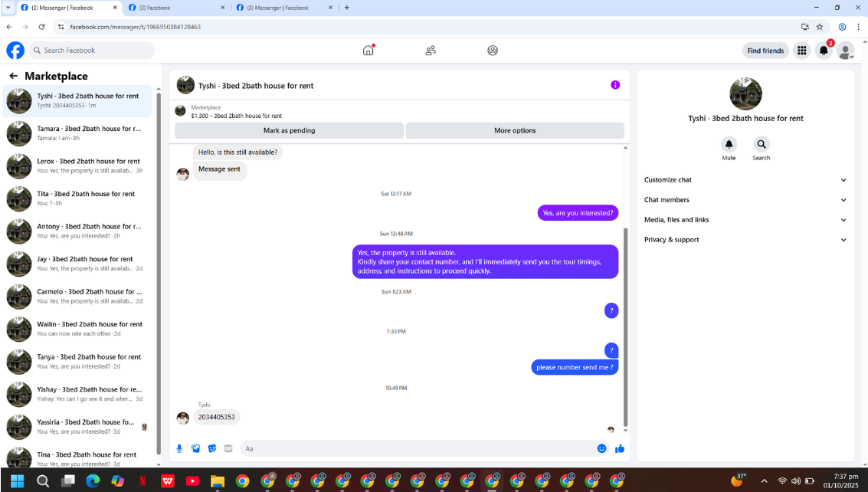This screenshot has width=868, height=492.
Task: Open the Groups icon in top navigation
Action: (x=493, y=51)
